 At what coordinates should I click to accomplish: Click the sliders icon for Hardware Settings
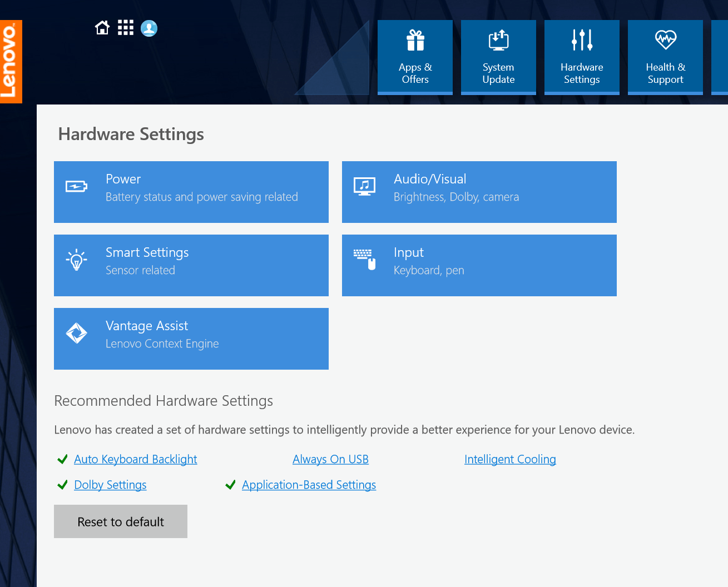[582, 40]
